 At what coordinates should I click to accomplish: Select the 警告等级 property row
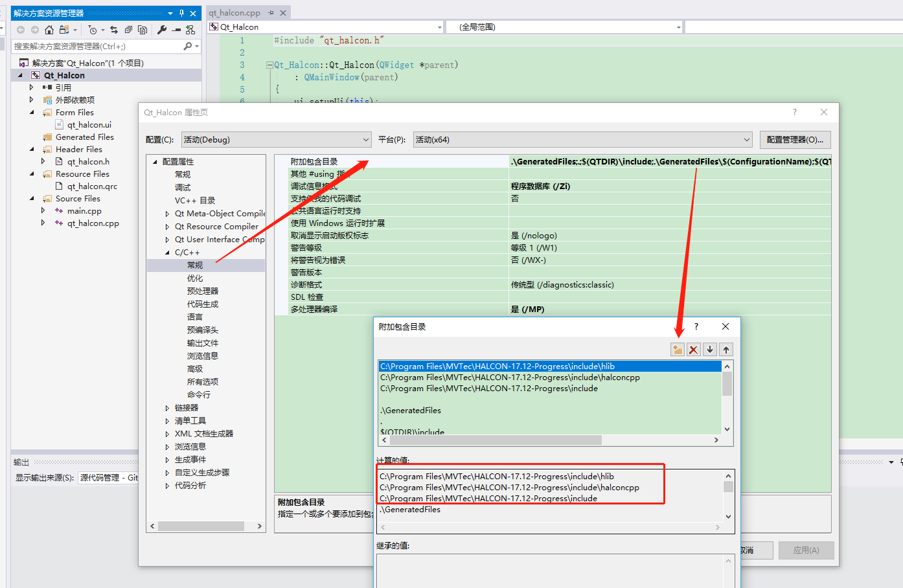[553, 247]
